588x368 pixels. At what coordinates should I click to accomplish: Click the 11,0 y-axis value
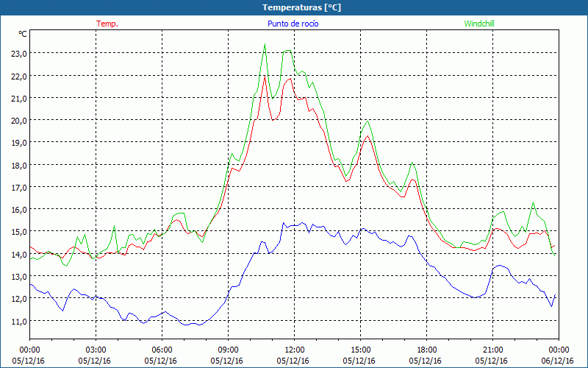(x=19, y=321)
